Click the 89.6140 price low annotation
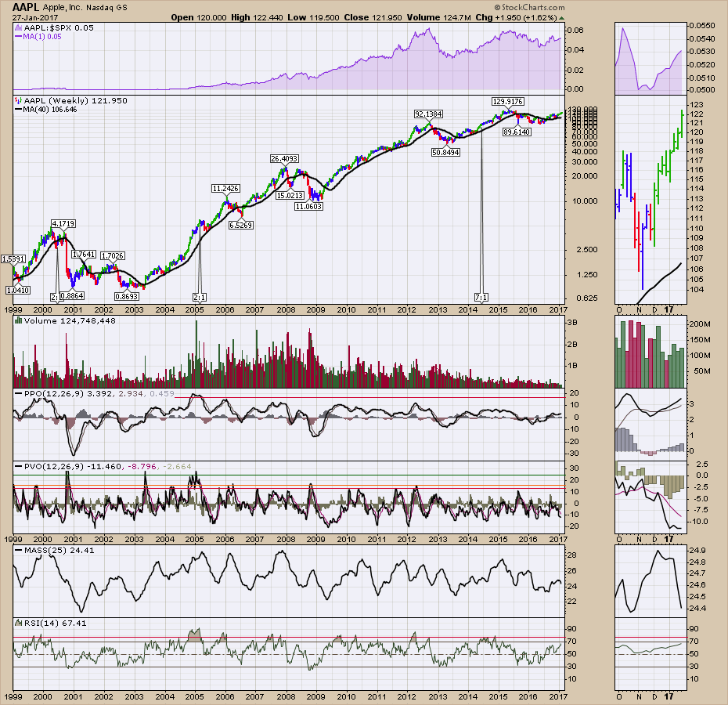This screenshot has height=705, width=728. (517, 132)
